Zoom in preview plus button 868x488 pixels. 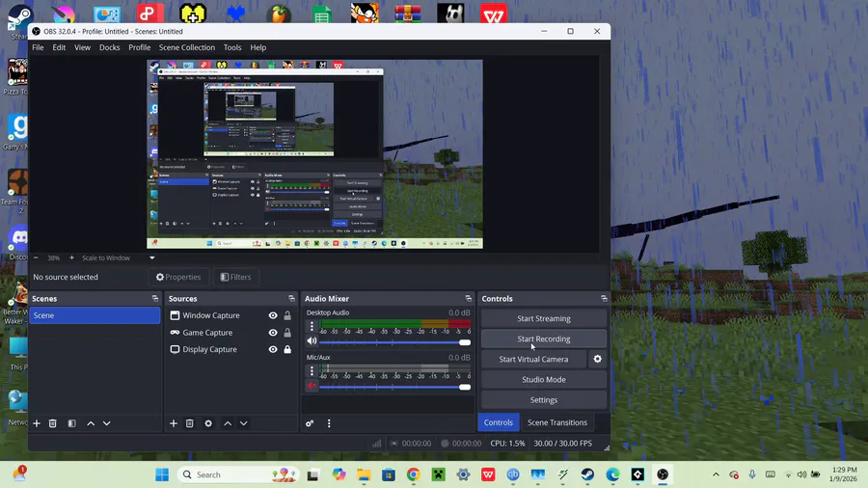point(71,258)
